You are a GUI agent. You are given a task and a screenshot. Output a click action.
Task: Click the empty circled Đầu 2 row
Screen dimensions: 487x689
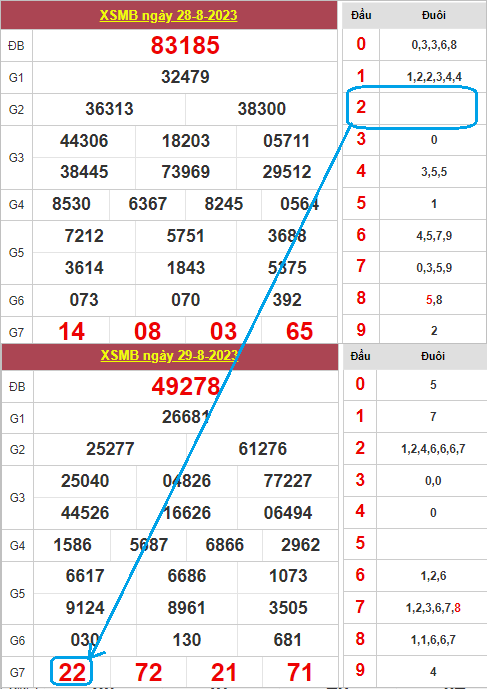pyautogui.click(x=412, y=107)
